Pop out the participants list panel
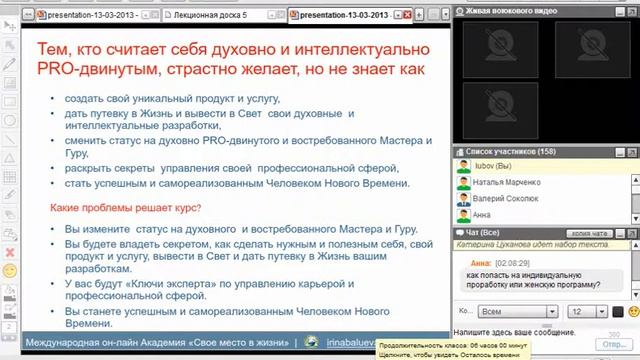Viewport: 640px width, 360px height. 633,152
